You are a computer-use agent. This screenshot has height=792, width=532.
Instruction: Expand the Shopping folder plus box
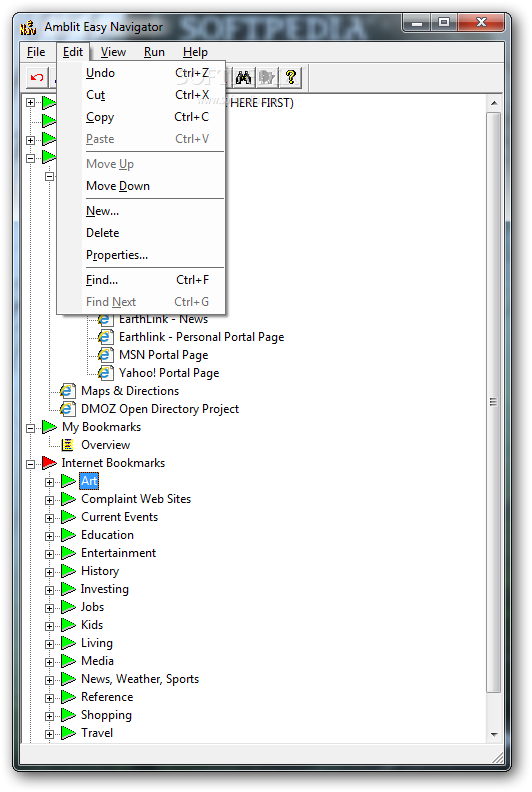tap(50, 716)
